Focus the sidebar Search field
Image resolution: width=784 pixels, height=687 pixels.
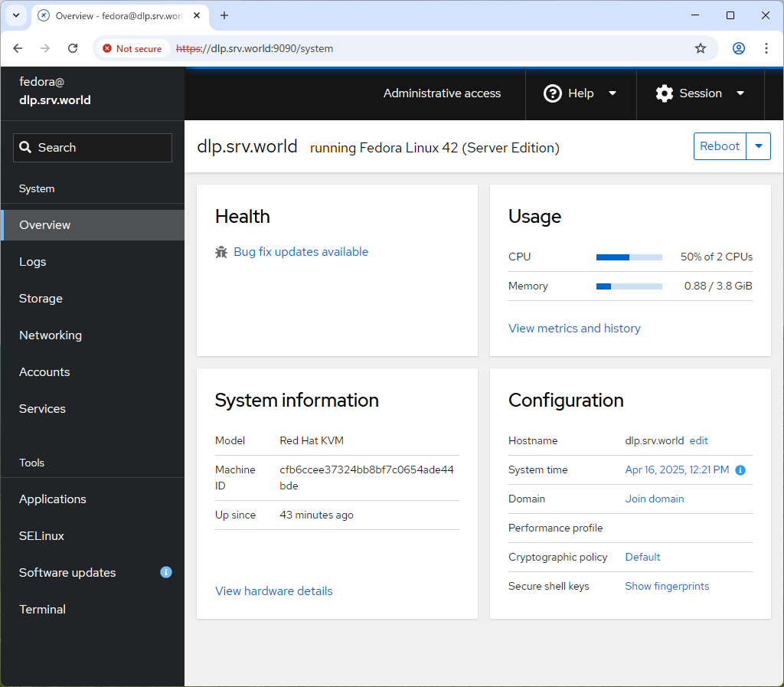tap(93, 148)
